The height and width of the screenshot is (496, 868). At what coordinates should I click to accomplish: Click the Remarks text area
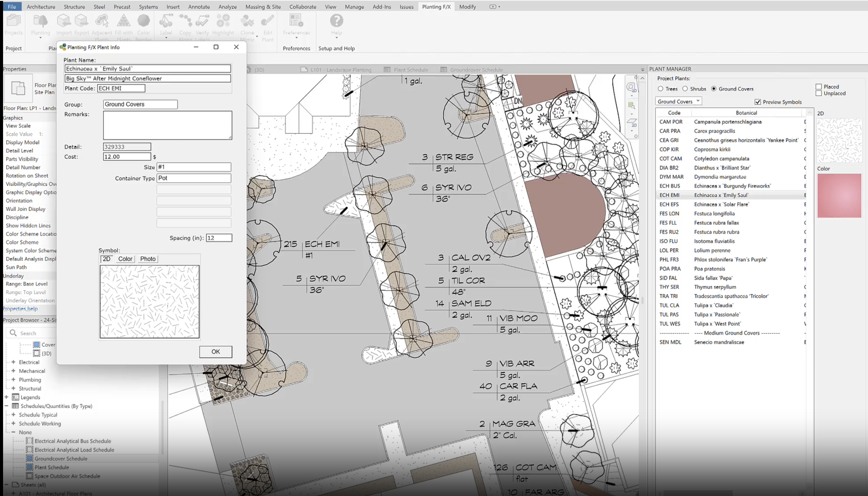coord(168,125)
